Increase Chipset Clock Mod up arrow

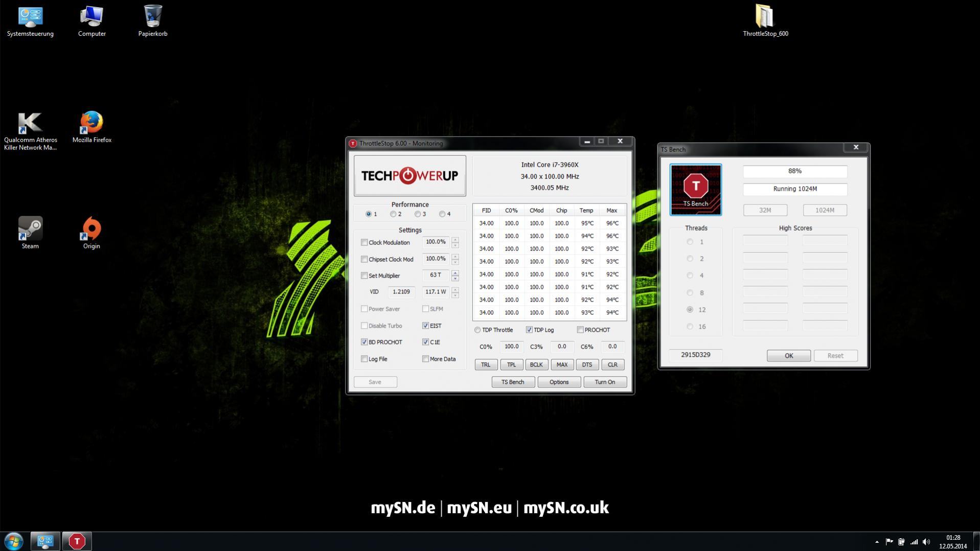455,256
